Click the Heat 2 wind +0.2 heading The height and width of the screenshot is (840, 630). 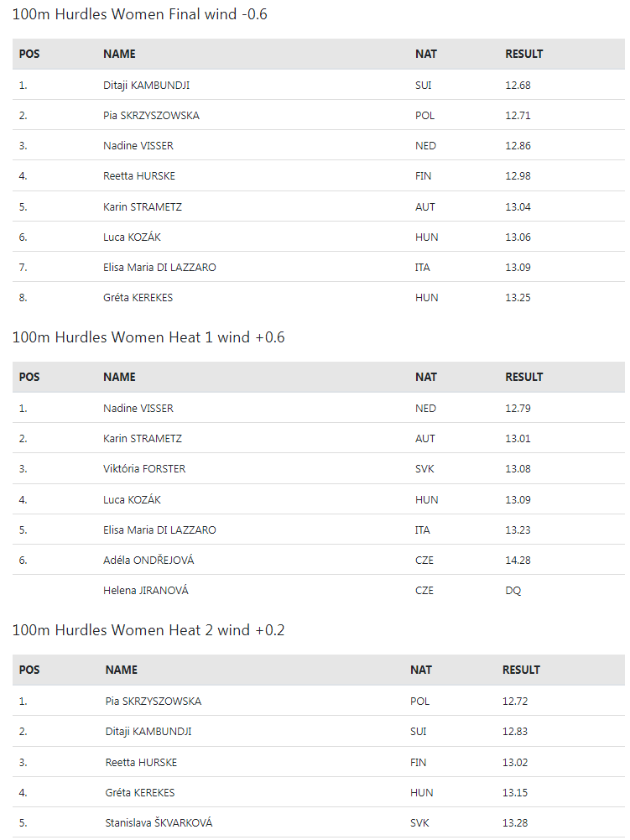click(148, 630)
